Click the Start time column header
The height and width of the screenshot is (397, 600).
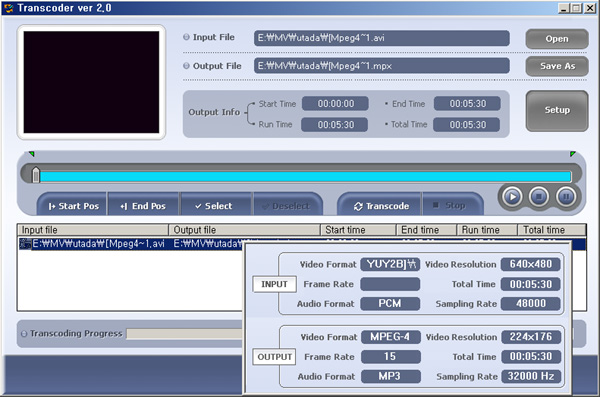pos(358,230)
